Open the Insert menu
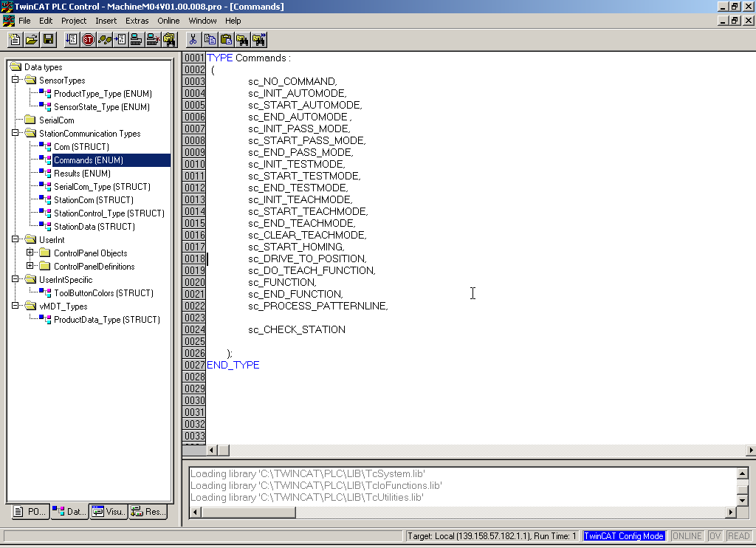This screenshot has height=548, width=756. click(x=106, y=21)
